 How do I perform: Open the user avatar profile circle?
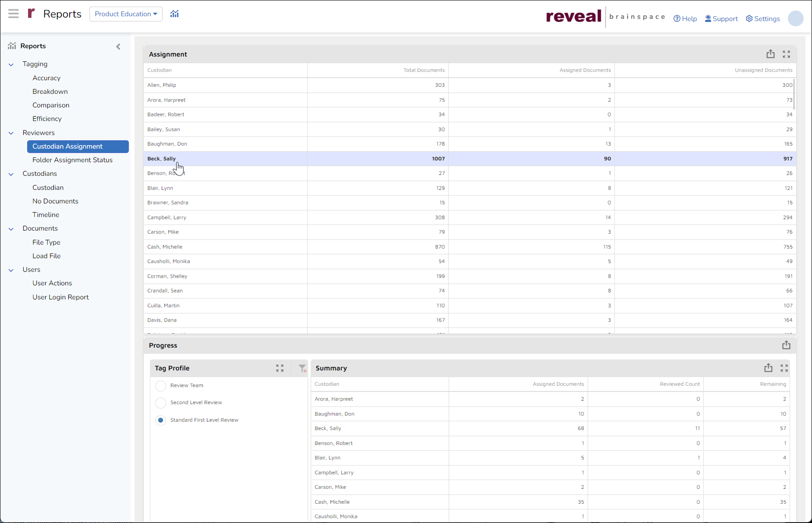click(x=795, y=18)
